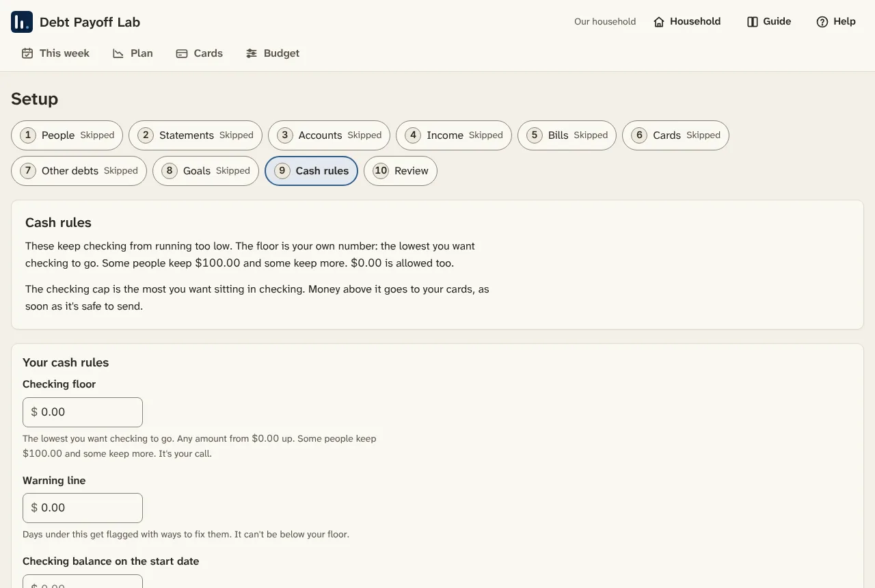Viewport: 875px width, 588px height.
Task: Click the calendar icon beside This week
Action: click(x=27, y=53)
